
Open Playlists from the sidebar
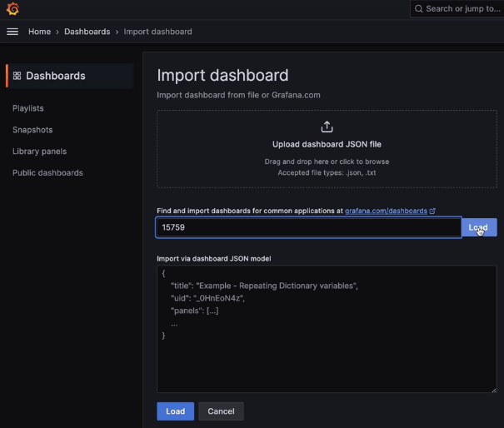pos(28,108)
